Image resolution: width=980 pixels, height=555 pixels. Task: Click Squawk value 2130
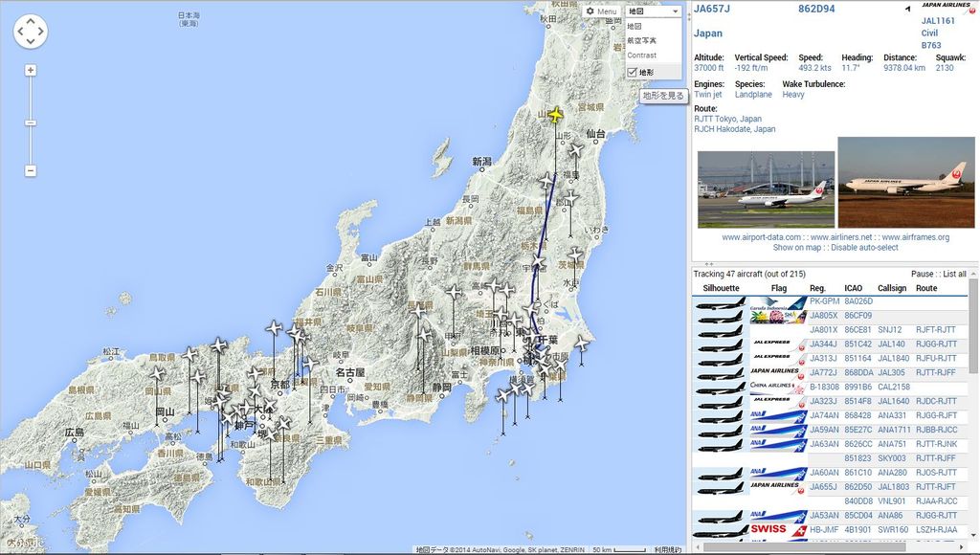tap(945, 68)
